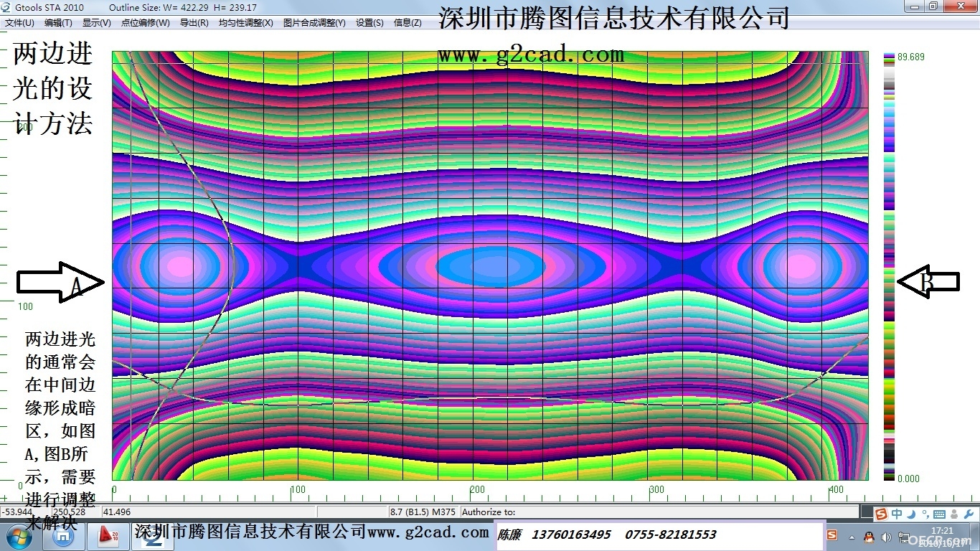Viewport: 980px width, 551px height.
Task: Click the legend maximum value 89.689
Action: [x=911, y=57]
